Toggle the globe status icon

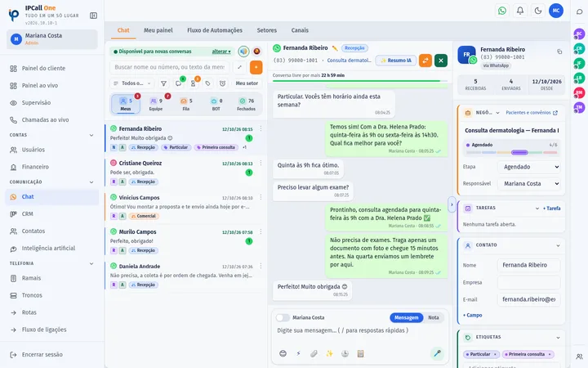point(243,52)
